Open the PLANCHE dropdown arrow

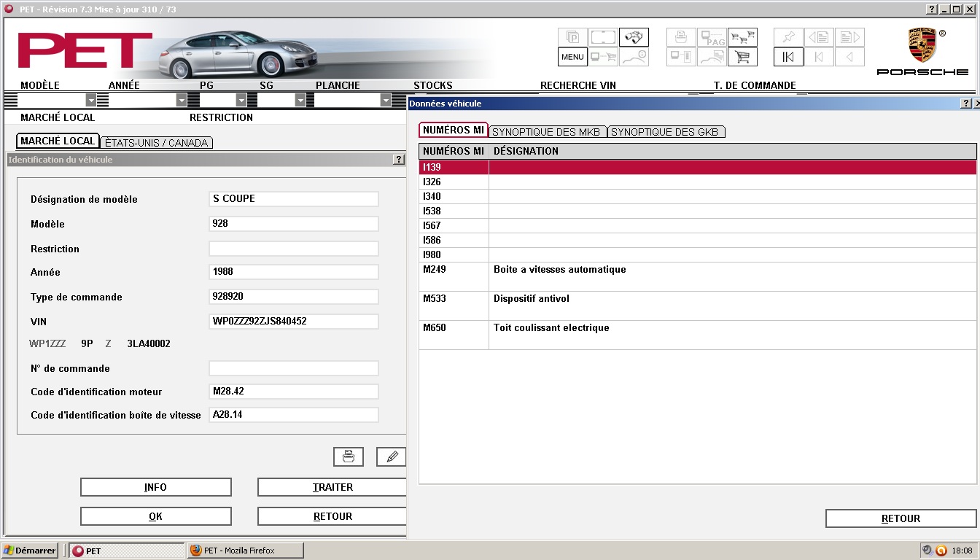(x=386, y=100)
